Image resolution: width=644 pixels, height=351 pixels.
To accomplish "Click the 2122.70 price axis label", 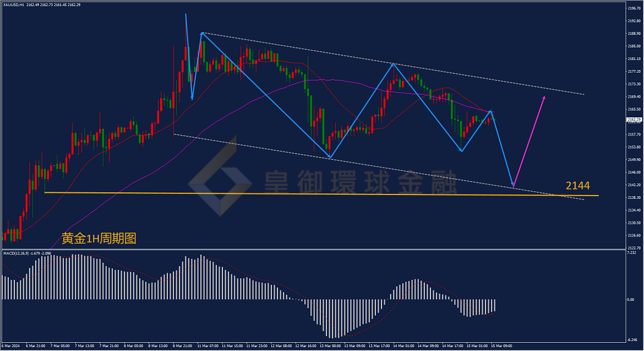I will click(x=634, y=248).
